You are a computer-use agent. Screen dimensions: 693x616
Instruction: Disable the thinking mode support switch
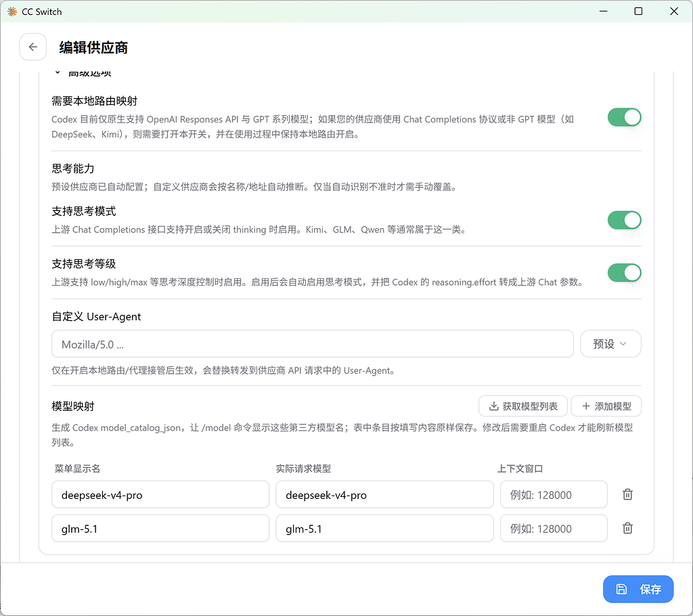tap(624, 220)
